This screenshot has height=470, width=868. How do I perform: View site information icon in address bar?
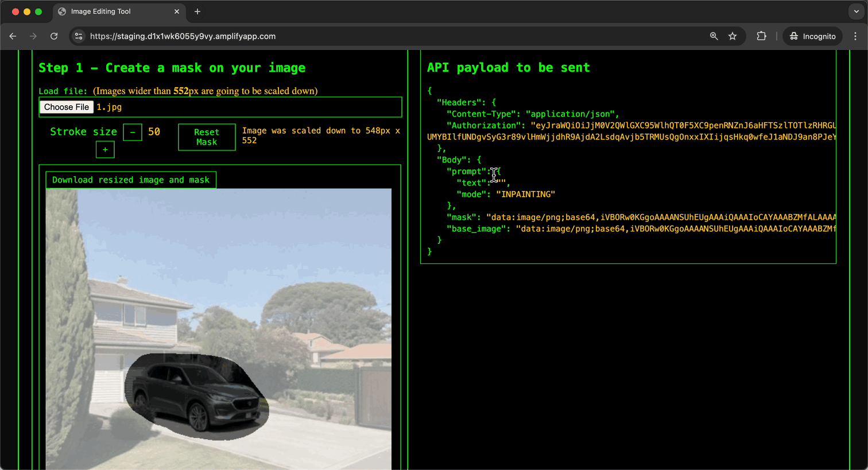point(79,36)
